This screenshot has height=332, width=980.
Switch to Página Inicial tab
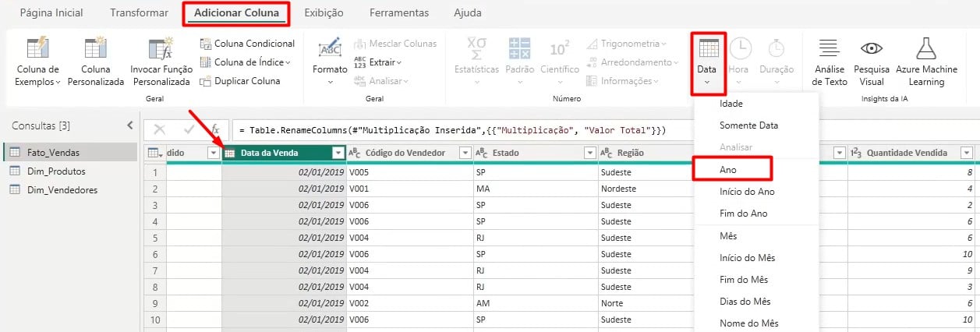point(51,13)
